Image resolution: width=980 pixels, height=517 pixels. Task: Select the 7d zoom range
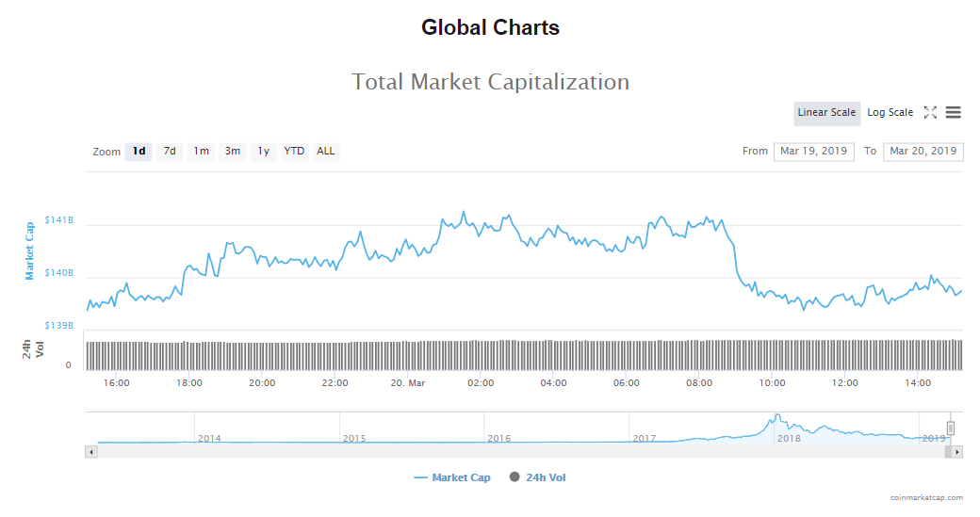(170, 152)
